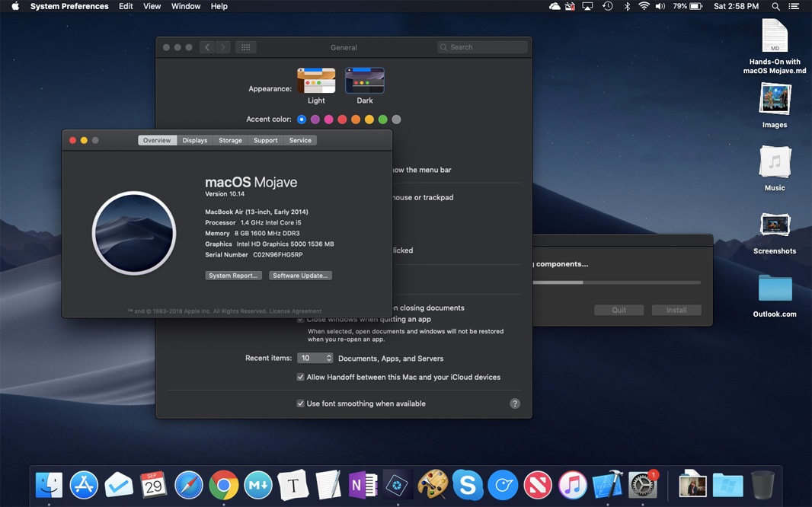The width and height of the screenshot is (812, 507).
Task: Open the Outlook.com folder on the desktop
Action: [775, 290]
